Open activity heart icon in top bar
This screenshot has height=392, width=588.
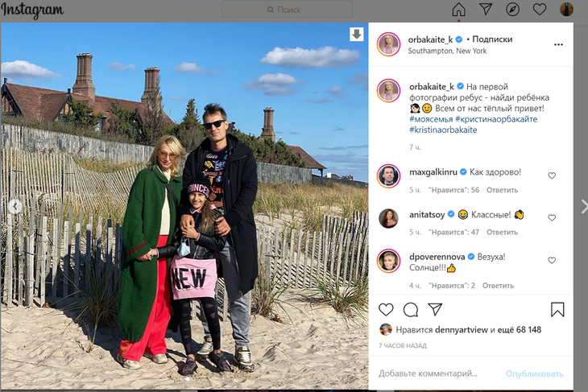coord(540,10)
